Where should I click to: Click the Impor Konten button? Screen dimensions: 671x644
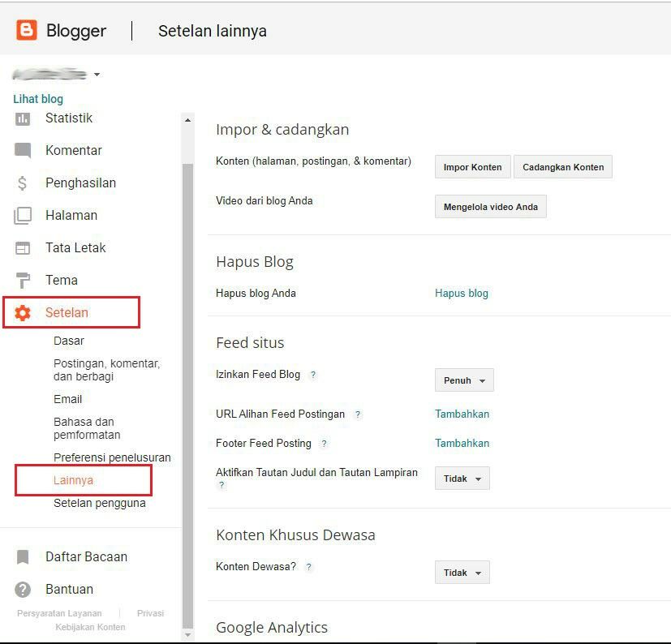[472, 167]
